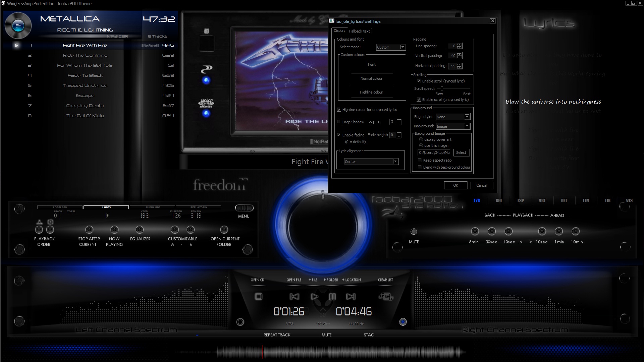Increase the Line spacing stepper
This screenshot has width=644, height=362.
[x=460, y=45]
